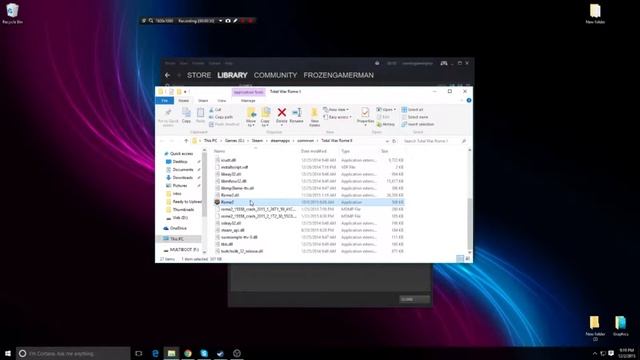
Task: Open the address bar history dropdown arrow
Action: pos(387,141)
